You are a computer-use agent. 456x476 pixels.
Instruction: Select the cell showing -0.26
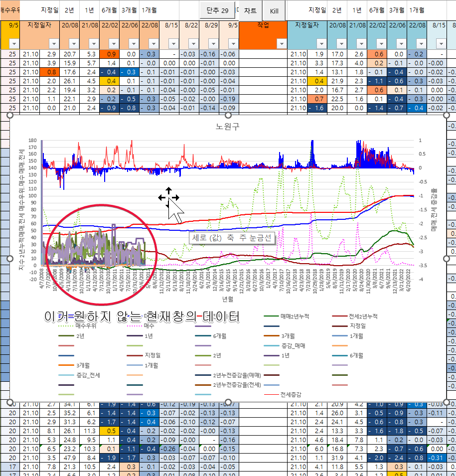click(x=169, y=449)
